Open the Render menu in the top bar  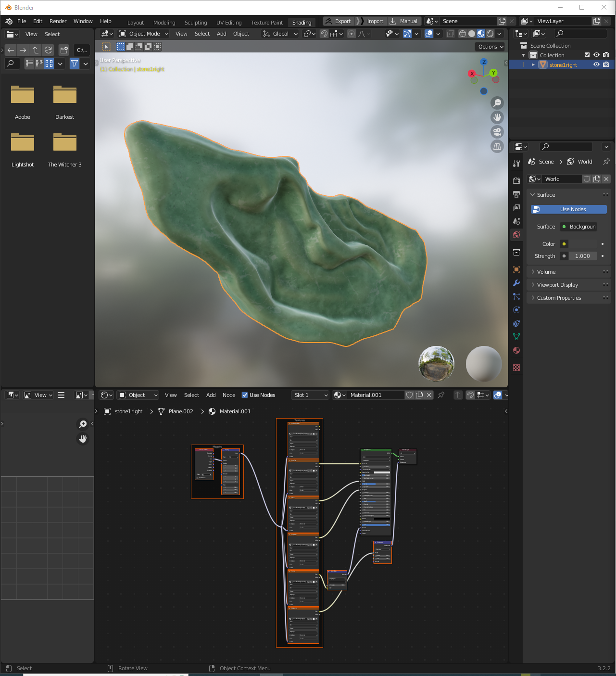coord(58,21)
